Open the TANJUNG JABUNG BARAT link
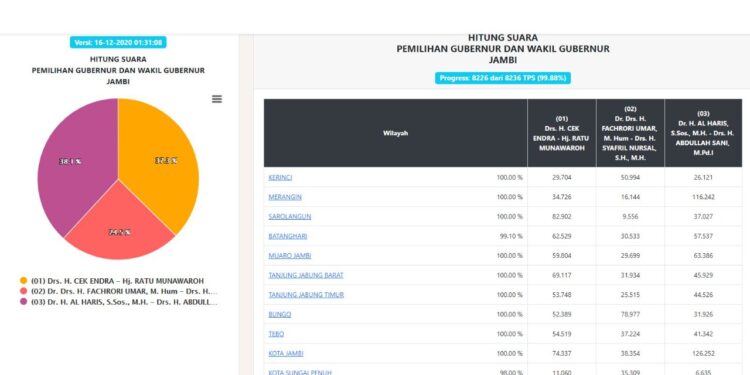Viewport: 750px width, 375px height. (306, 276)
